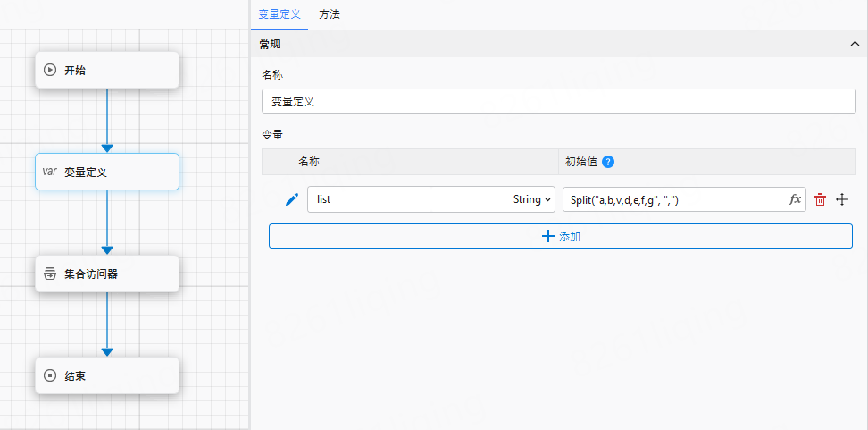Click the variable name field containing list
Image resolution: width=868 pixels, height=430 pixels.
click(406, 199)
